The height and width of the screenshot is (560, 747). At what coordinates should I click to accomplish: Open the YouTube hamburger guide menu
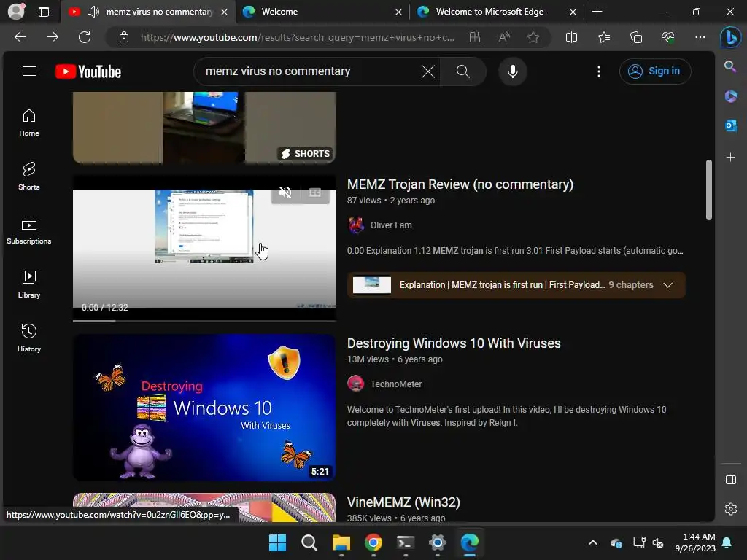click(29, 71)
